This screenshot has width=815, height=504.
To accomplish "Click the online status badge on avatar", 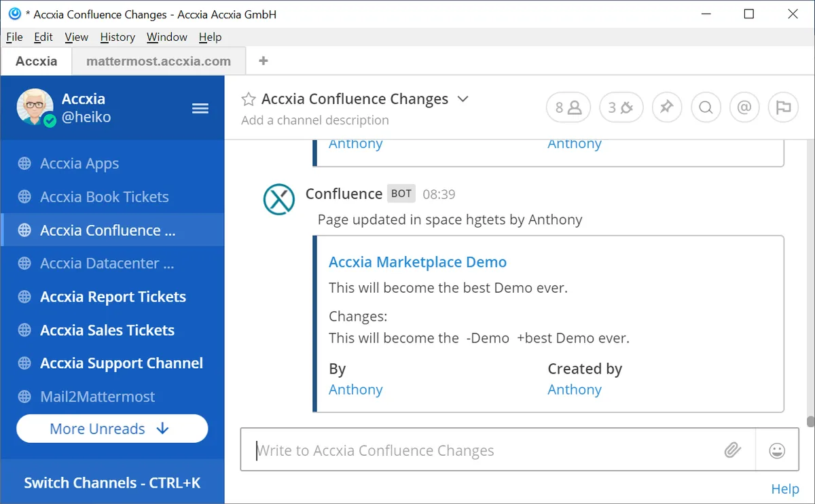I will coord(50,121).
